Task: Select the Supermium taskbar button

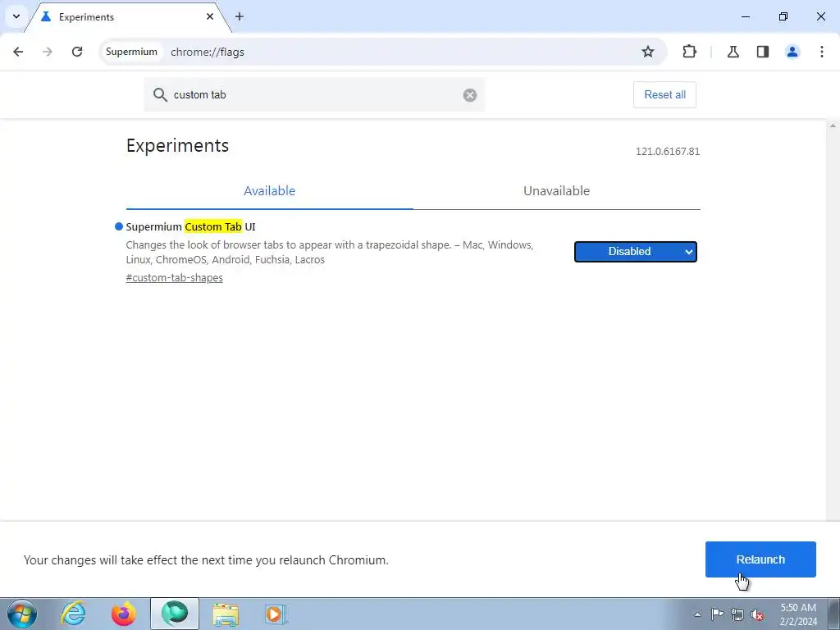Action: 175,614
